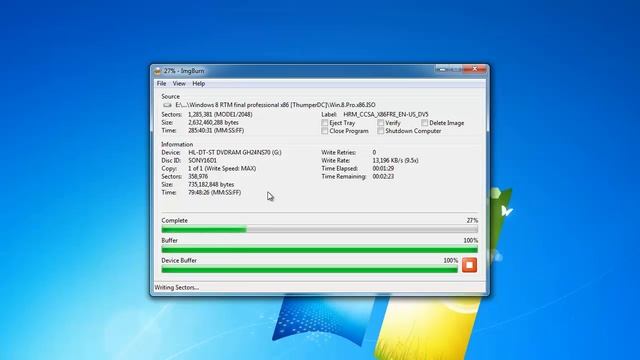
Task: Tick the Delete Image checkbox
Action: [424, 123]
